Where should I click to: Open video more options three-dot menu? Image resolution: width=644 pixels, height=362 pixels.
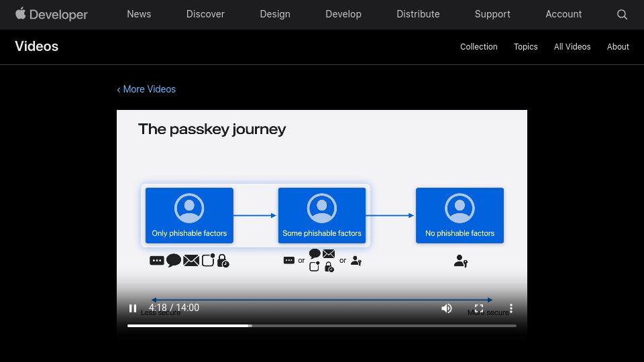tap(511, 308)
